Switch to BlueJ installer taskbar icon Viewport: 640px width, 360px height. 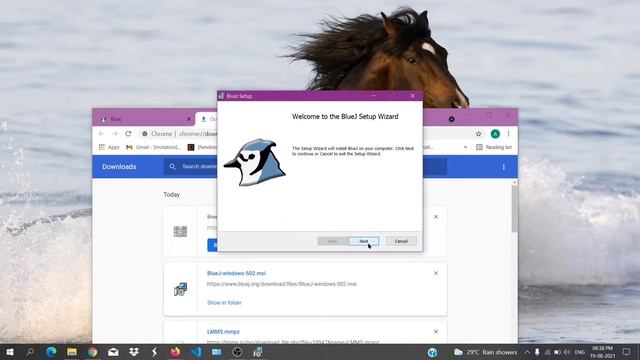click(258, 352)
